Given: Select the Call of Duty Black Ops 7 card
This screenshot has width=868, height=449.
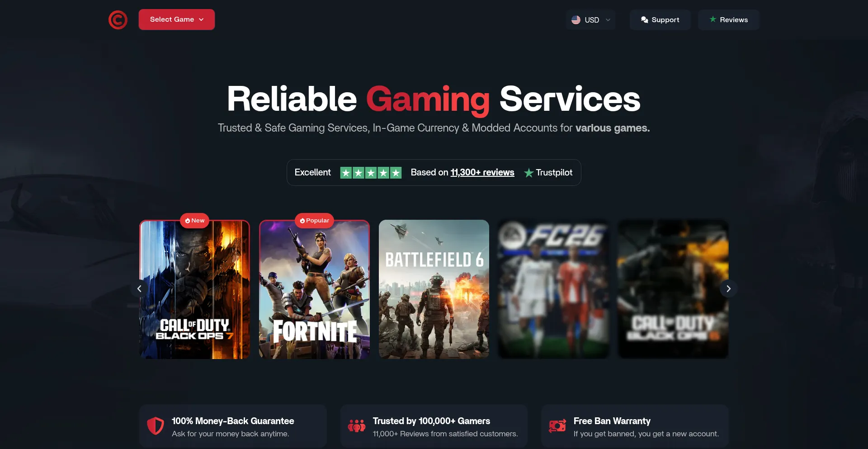Looking at the screenshot, I should point(194,289).
